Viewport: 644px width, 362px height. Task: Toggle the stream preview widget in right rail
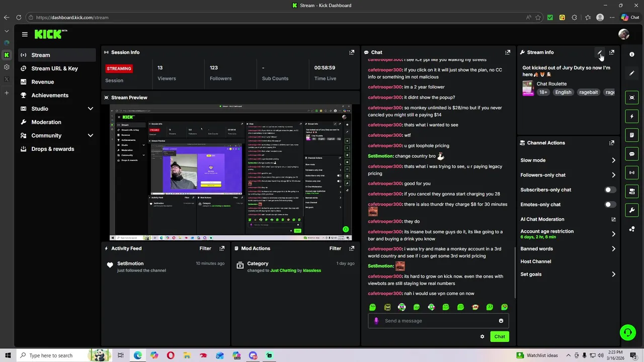[x=632, y=98]
